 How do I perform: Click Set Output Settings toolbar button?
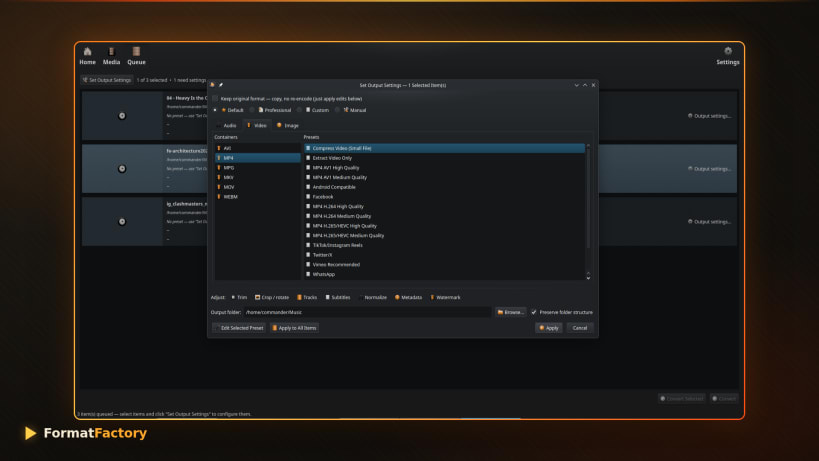[x=107, y=80]
